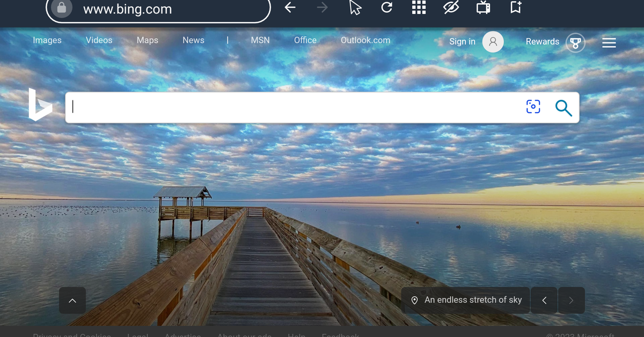Click the www.bing.com address bar

161,9
